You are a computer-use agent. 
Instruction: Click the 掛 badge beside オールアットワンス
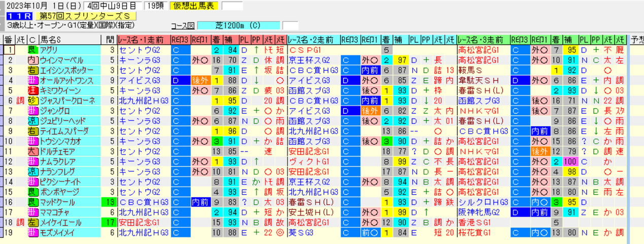click(32, 80)
